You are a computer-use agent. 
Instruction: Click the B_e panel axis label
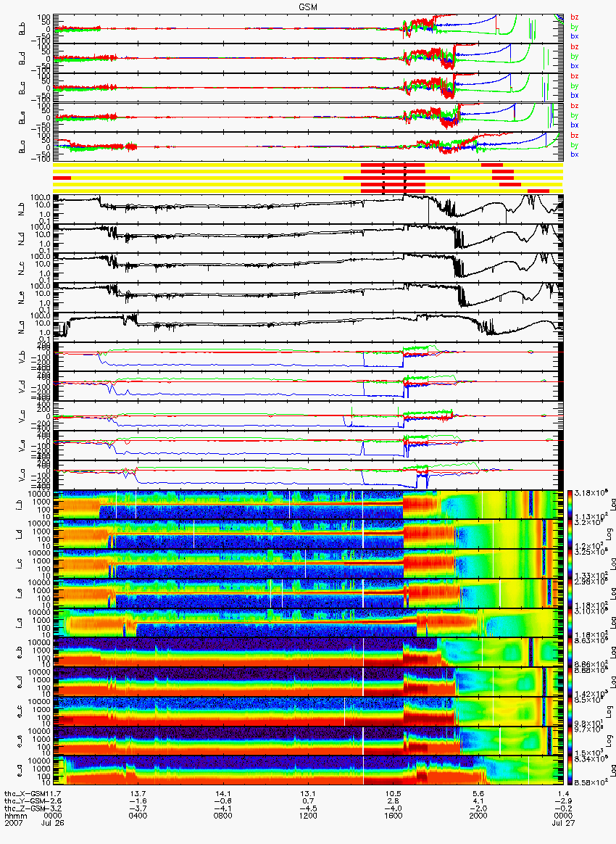pos(22,118)
